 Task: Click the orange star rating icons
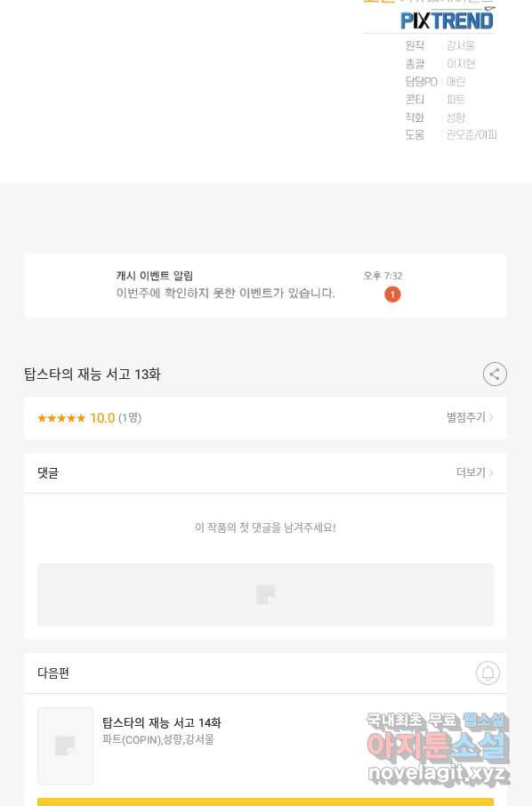coord(61,418)
